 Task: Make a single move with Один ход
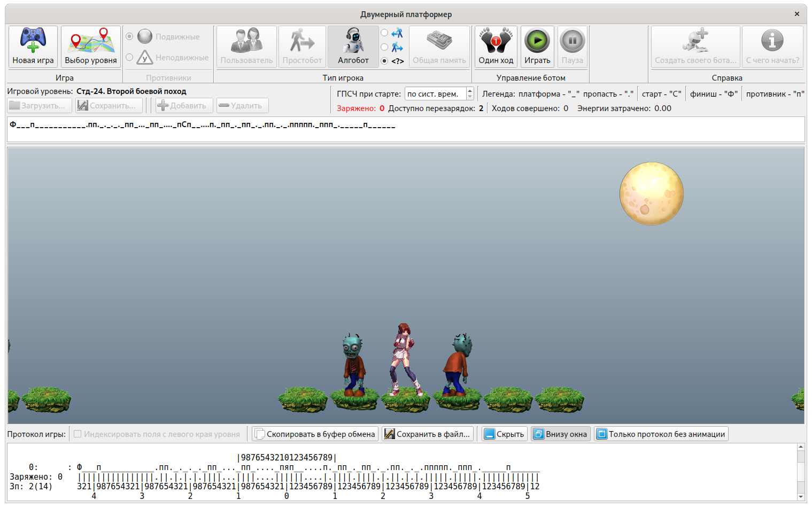click(496, 46)
